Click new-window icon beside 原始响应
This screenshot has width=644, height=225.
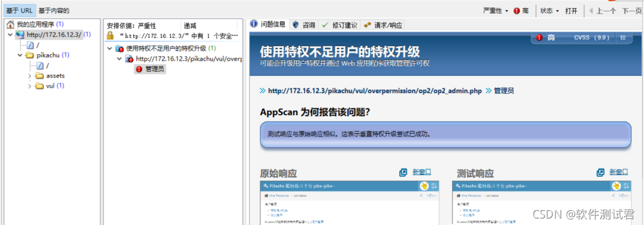(x=403, y=172)
